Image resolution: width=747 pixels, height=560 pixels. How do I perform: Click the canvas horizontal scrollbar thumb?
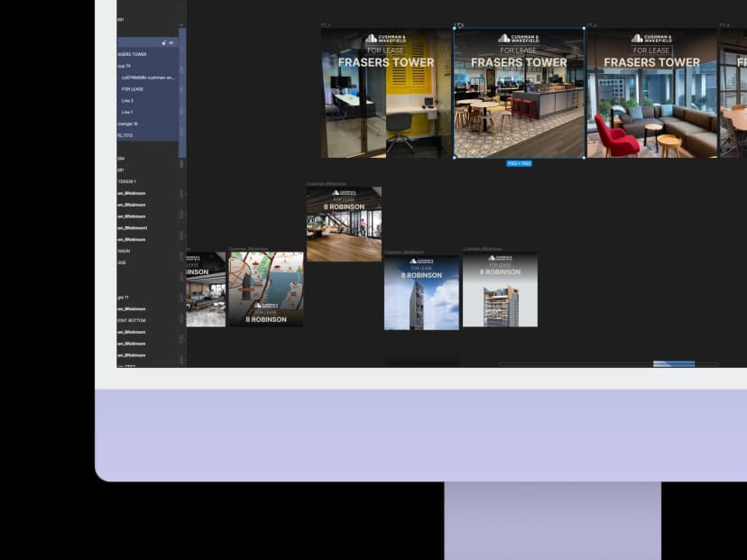pos(674,364)
